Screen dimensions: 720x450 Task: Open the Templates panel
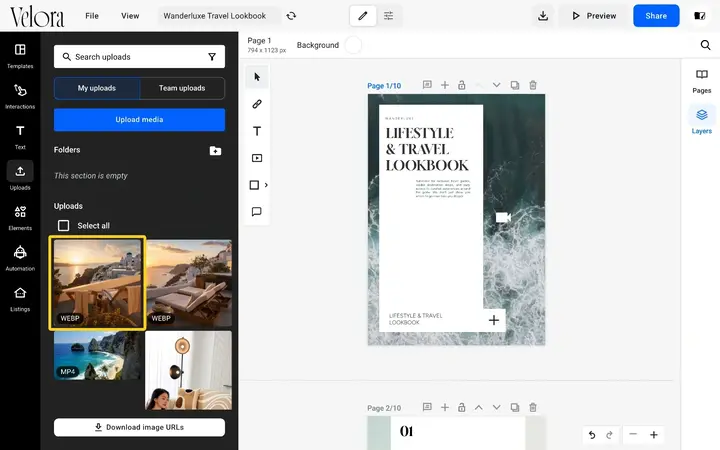(x=20, y=56)
